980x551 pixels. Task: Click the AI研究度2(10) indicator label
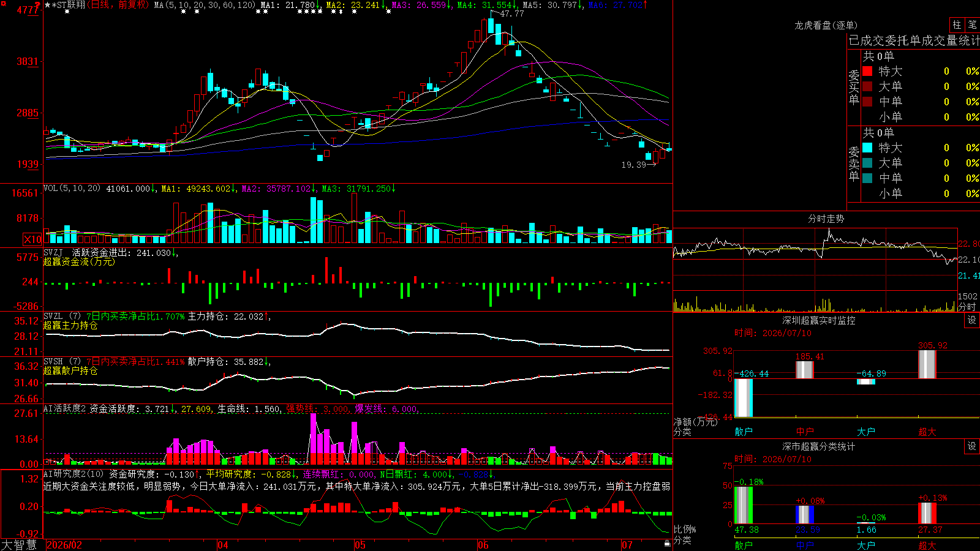pos(73,474)
